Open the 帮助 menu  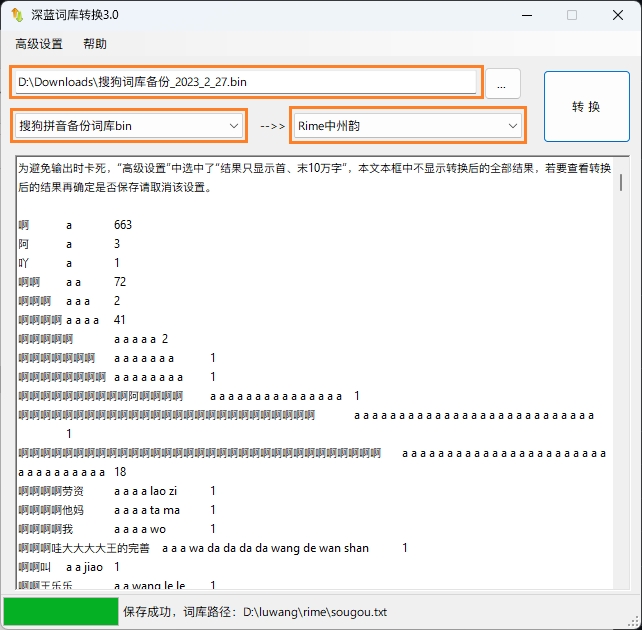[95, 44]
